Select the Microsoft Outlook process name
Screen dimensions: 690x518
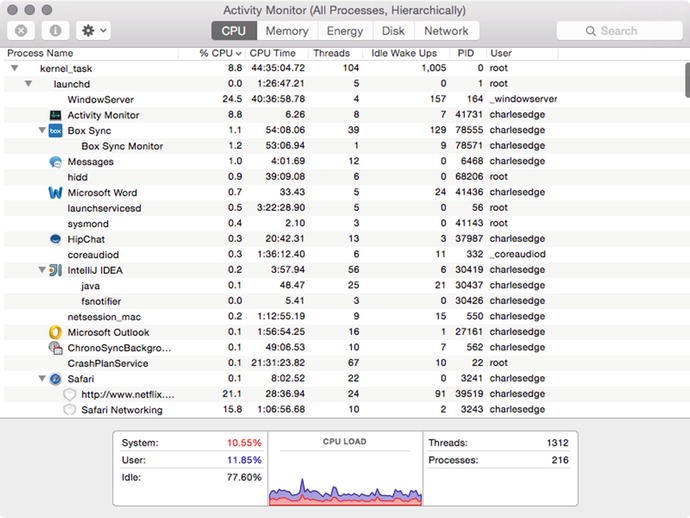[108, 332]
